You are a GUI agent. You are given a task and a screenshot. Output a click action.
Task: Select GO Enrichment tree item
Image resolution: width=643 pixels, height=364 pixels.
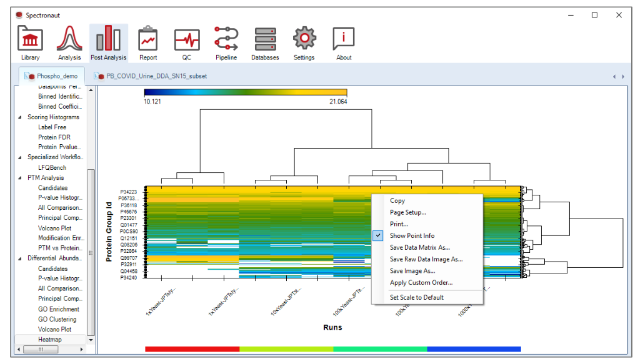point(59,309)
